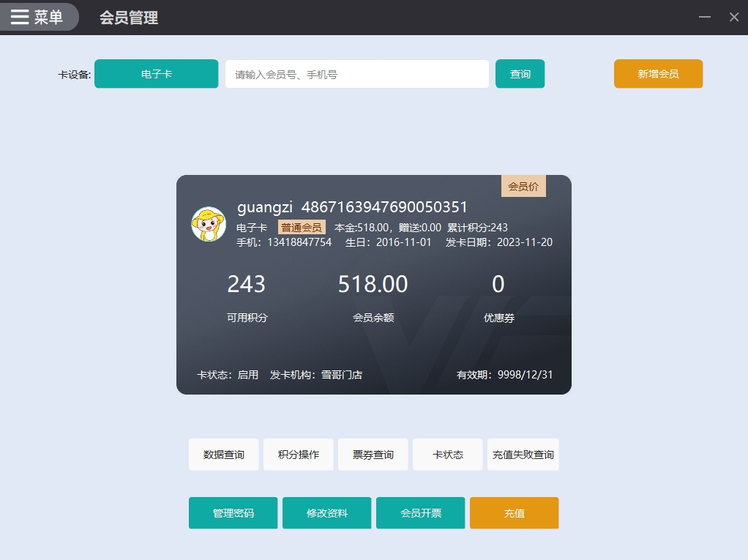
Task: Click 会员开票 to issue invoice
Action: [421, 513]
